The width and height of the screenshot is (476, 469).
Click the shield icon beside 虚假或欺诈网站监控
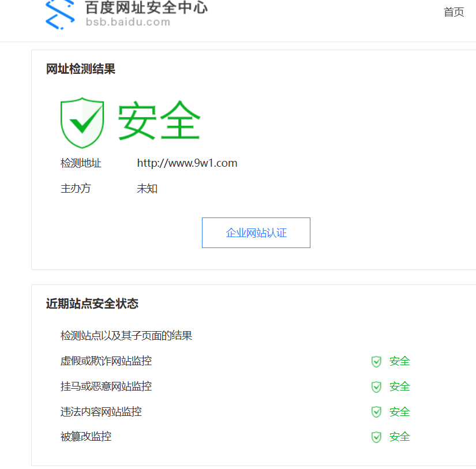376,361
